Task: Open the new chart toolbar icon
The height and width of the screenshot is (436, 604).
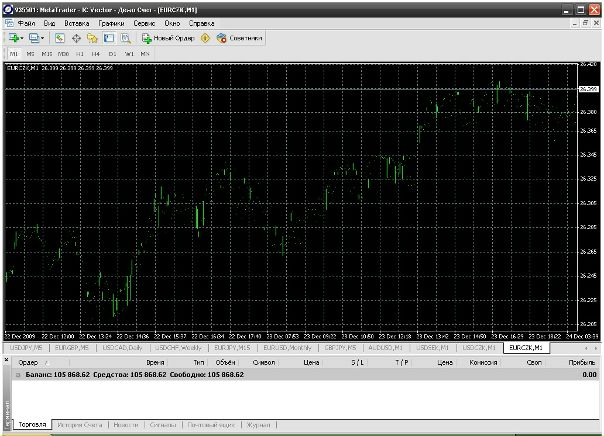Action: [x=13, y=37]
